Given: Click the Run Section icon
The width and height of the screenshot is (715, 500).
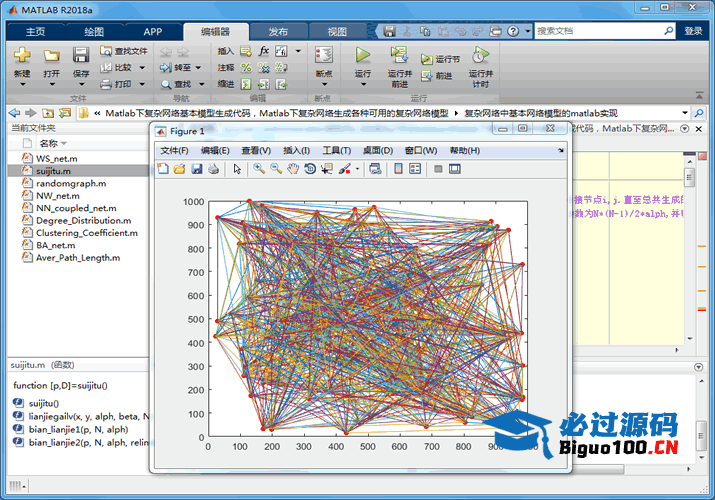Looking at the screenshot, I should pos(427,59).
